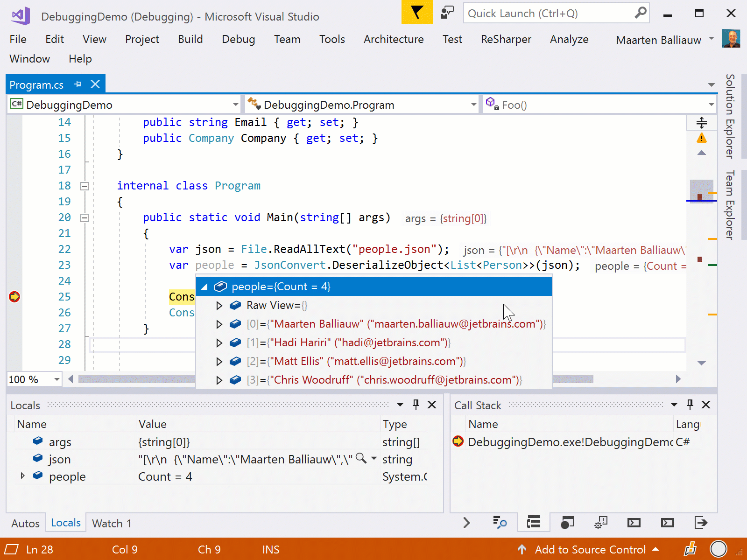Image resolution: width=747 pixels, height=560 pixels.
Task: Click the horizontal scrollbar in code editor
Action: [135, 379]
